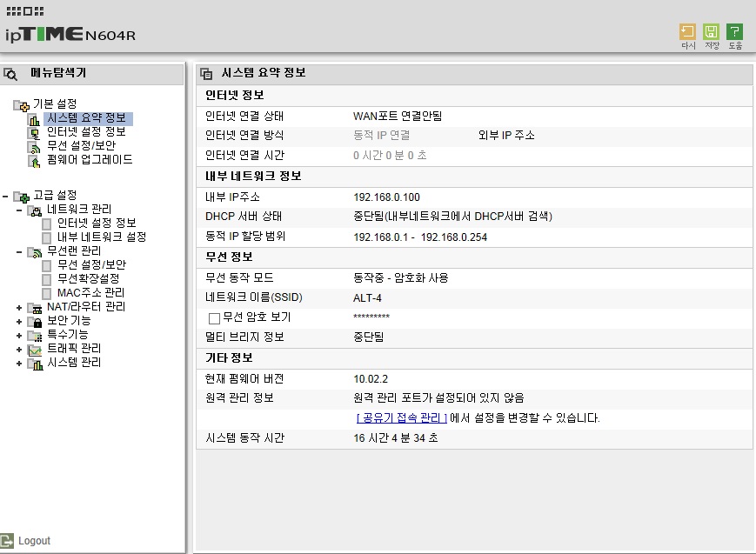
Task: Click the monitor icon beside basic 인터넷 설정 정보
Action: coord(34,133)
